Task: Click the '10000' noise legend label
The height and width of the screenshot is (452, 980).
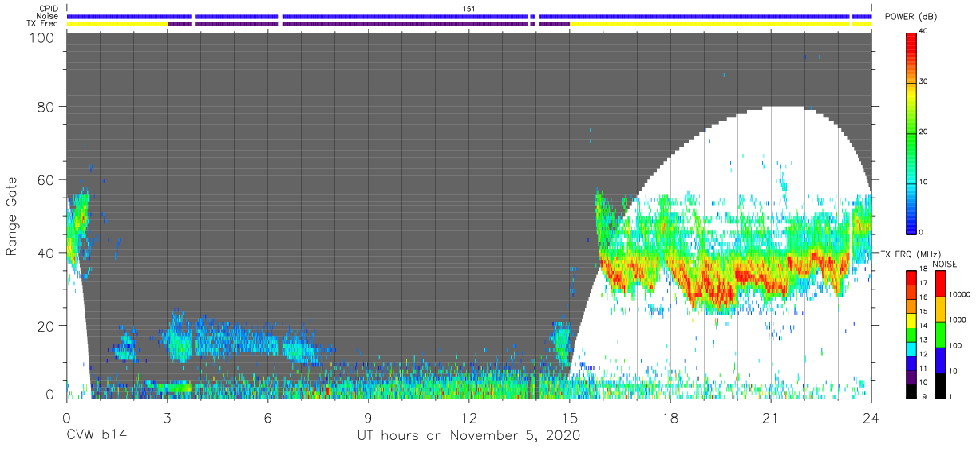Action: 959,294
